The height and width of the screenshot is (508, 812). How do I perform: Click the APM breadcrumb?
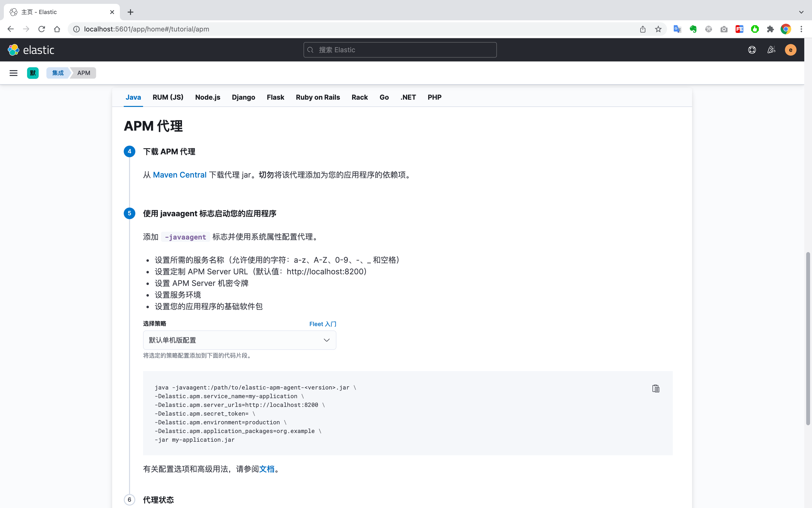(84, 73)
